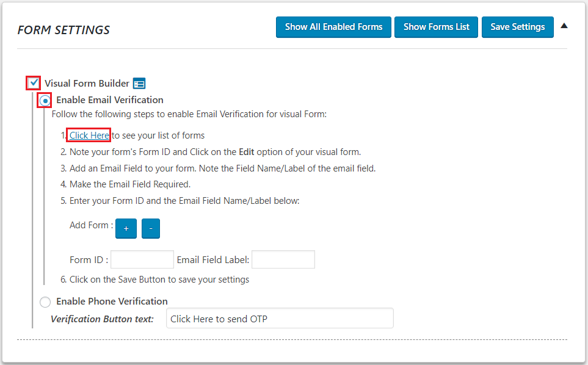This screenshot has width=588, height=365.
Task: Enable Phone Verification instead of email
Action: [x=45, y=302]
